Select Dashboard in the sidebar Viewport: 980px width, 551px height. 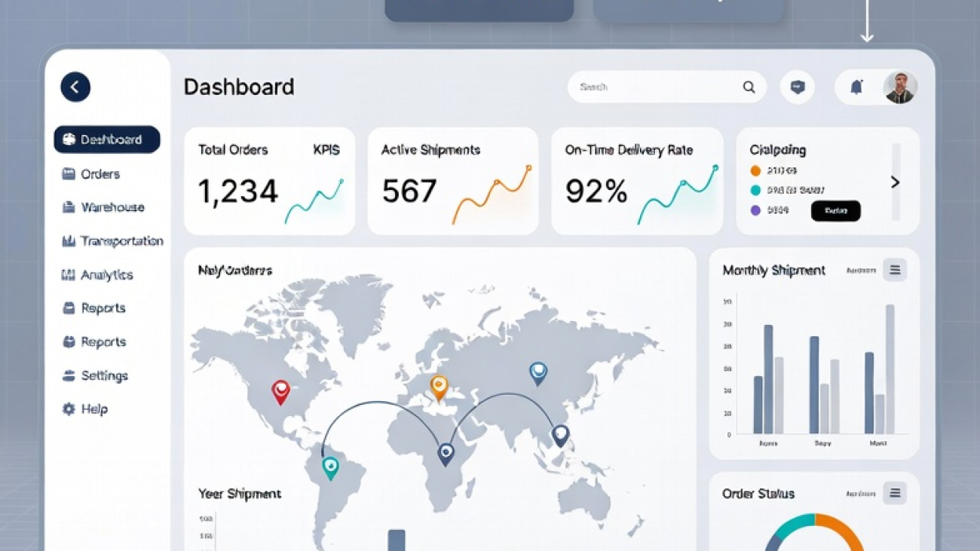point(107,139)
